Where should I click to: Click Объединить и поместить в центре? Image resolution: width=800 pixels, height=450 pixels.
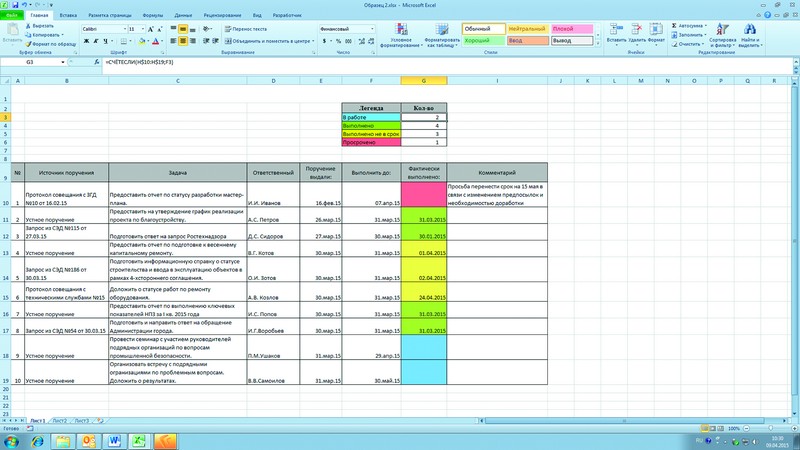coord(267,41)
